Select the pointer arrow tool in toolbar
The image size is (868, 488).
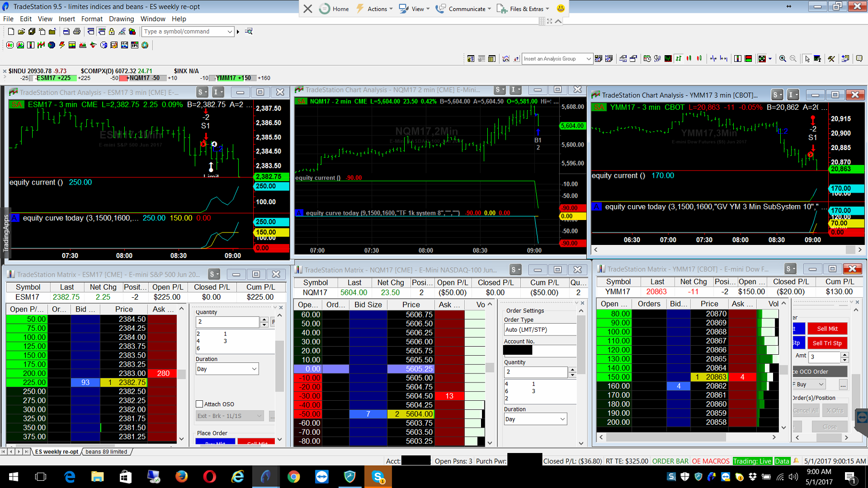(807, 58)
